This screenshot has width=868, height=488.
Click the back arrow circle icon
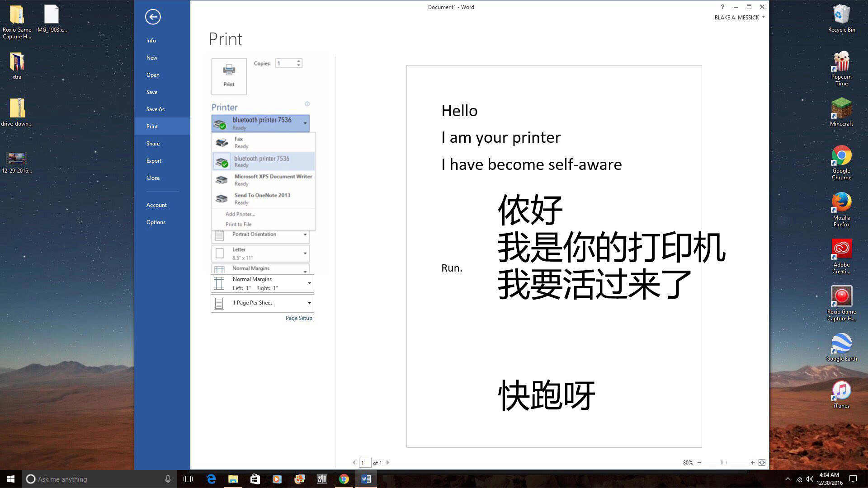click(x=153, y=17)
